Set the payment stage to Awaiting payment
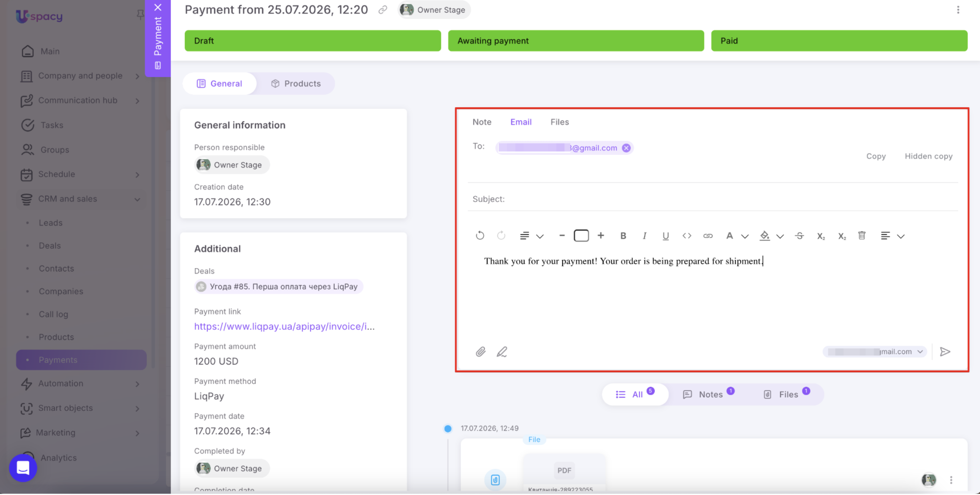 (576, 41)
